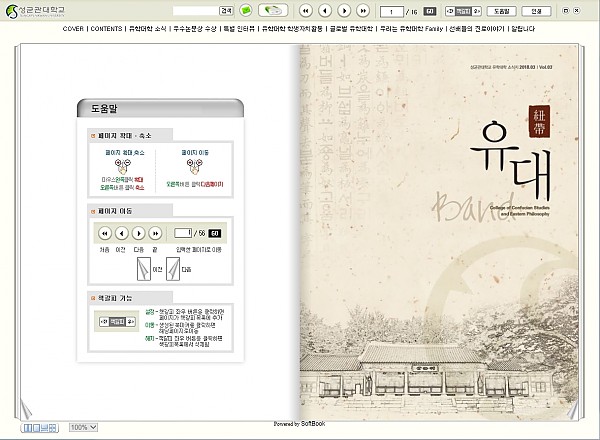
Task: Open the CONTENTS menu item
Action: click(106, 29)
